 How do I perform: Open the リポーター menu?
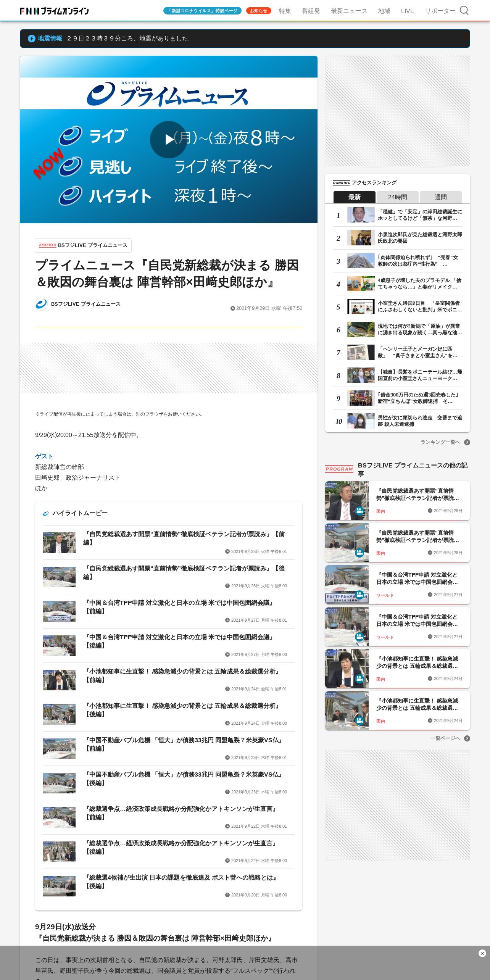click(x=440, y=11)
